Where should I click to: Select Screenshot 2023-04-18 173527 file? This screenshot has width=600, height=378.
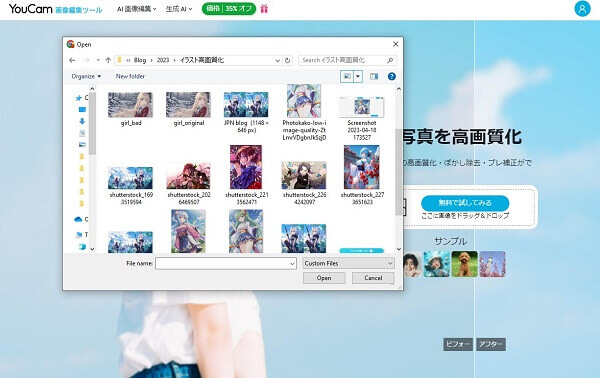[362, 118]
